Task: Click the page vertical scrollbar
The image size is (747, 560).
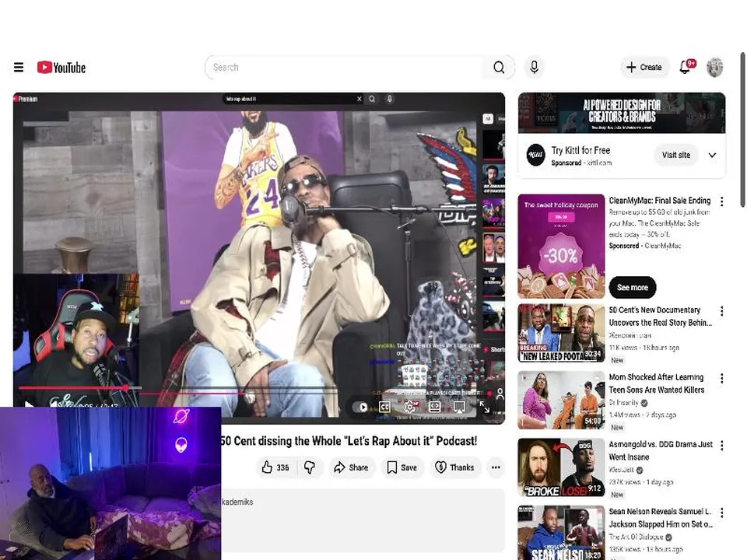Action: click(x=742, y=130)
